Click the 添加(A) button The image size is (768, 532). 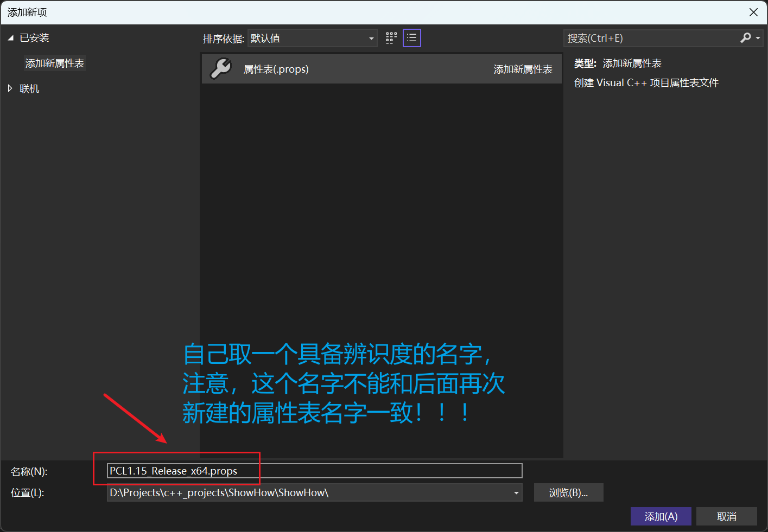(x=661, y=516)
